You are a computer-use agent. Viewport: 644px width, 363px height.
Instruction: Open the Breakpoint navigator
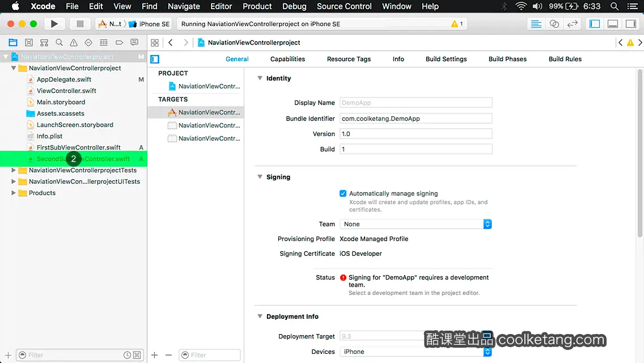click(x=119, y=43)
